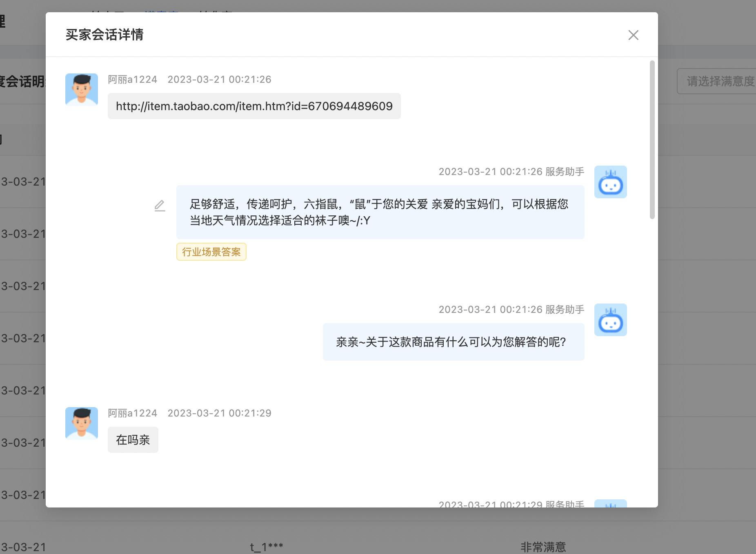
Task: Click the robot avatar beside the 亲亲 reply
Action: [610, 320]
